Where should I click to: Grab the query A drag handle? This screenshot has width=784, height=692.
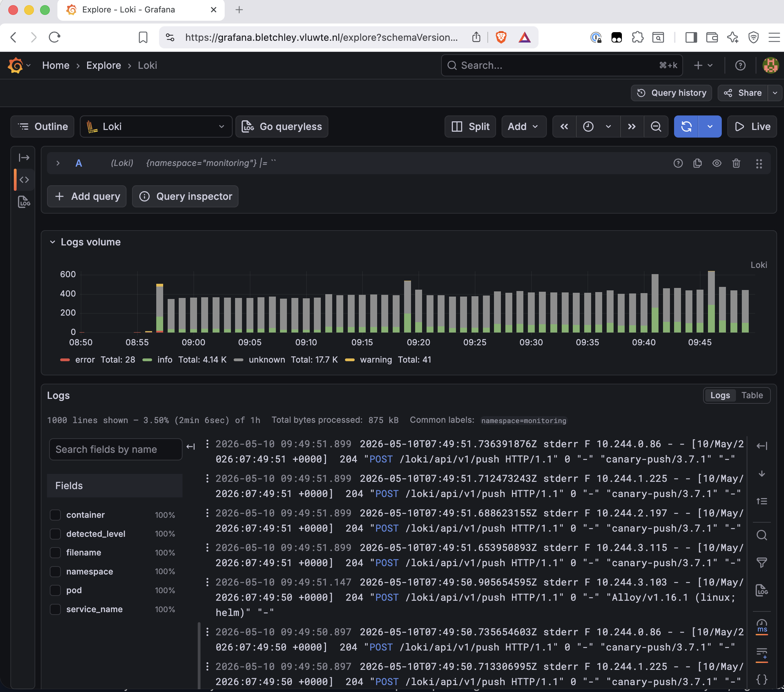tap(759, 163)
